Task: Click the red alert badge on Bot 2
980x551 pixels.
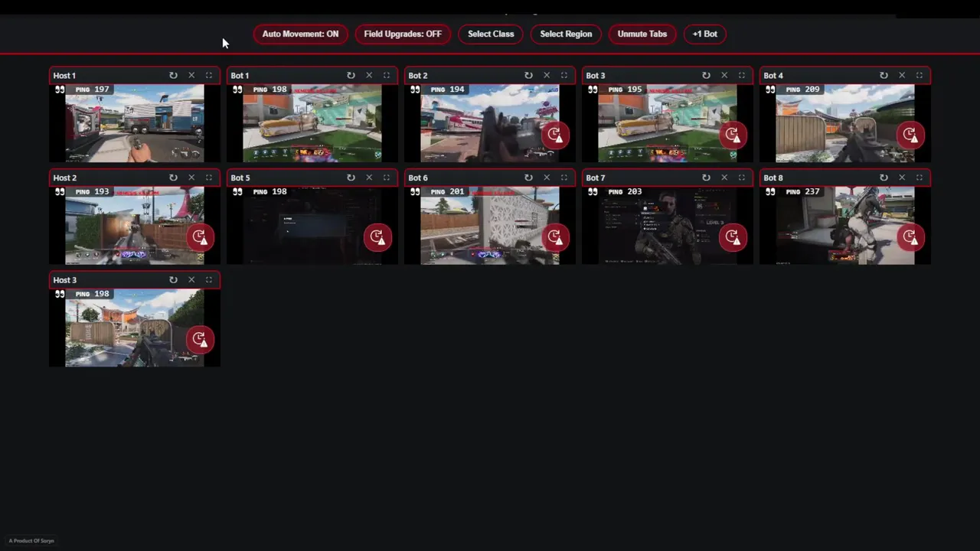Action: (555, 135)
